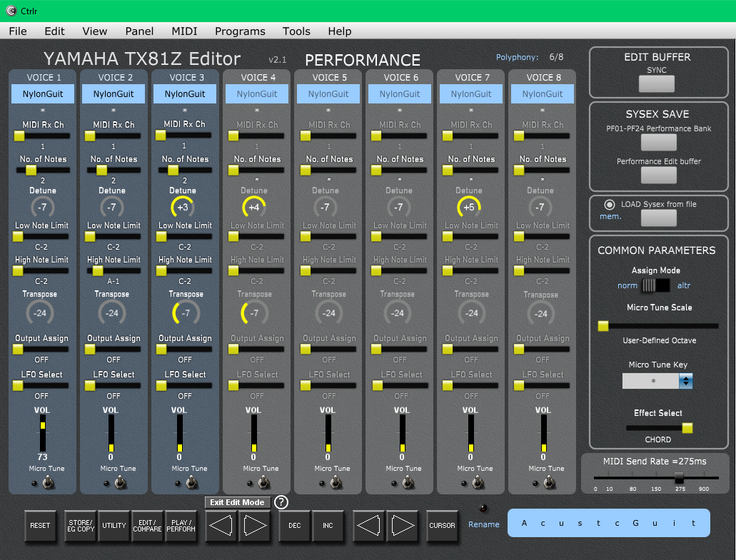Viewport: 736px width, 560px height.
Task: Adjust the Voice 1 Detune knob
Action: [43, 207]
